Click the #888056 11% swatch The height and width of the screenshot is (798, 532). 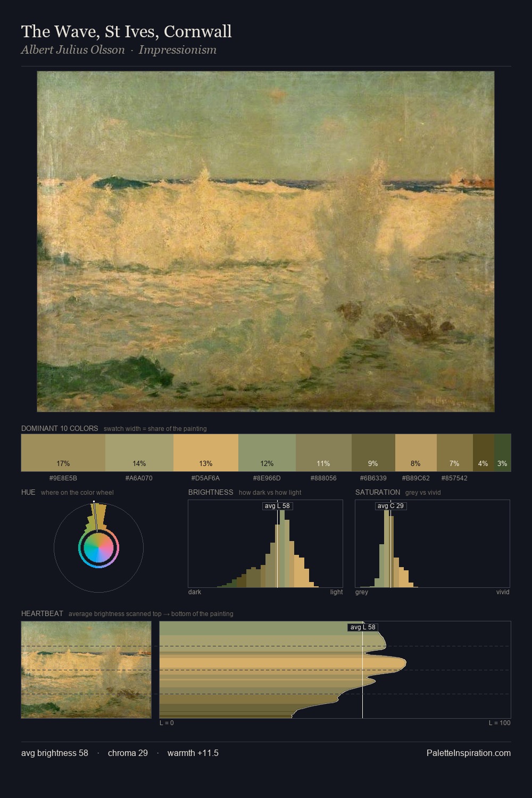[x=323, y=453]
